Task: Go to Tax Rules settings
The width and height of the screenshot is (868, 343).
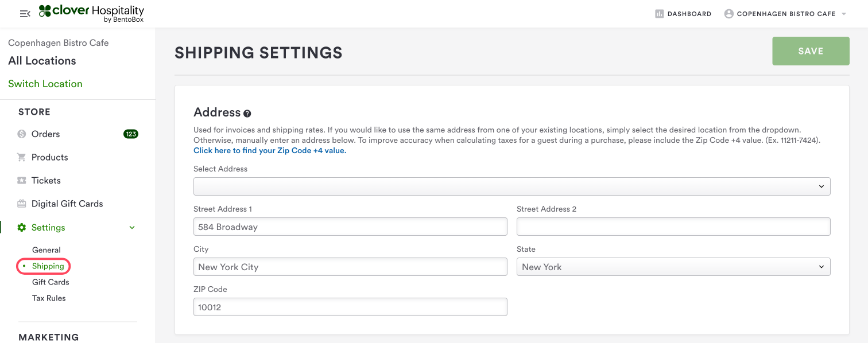Action: [49, 298]
